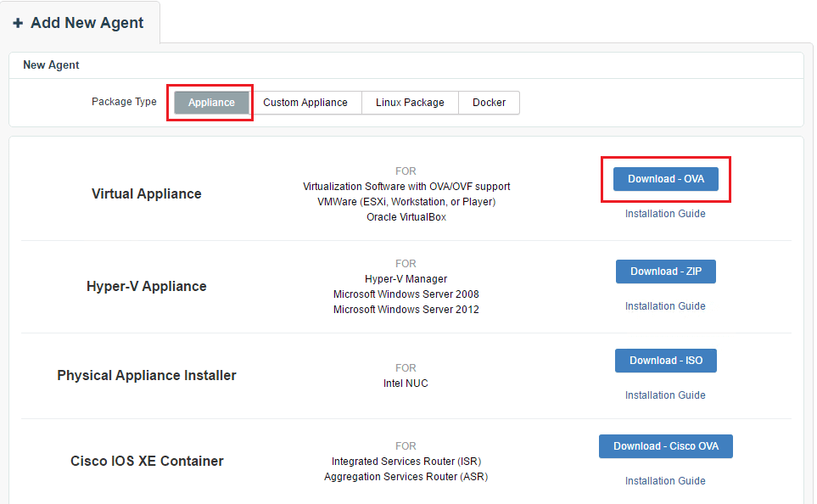Click the Download - ISO button

tap(666, 361)
